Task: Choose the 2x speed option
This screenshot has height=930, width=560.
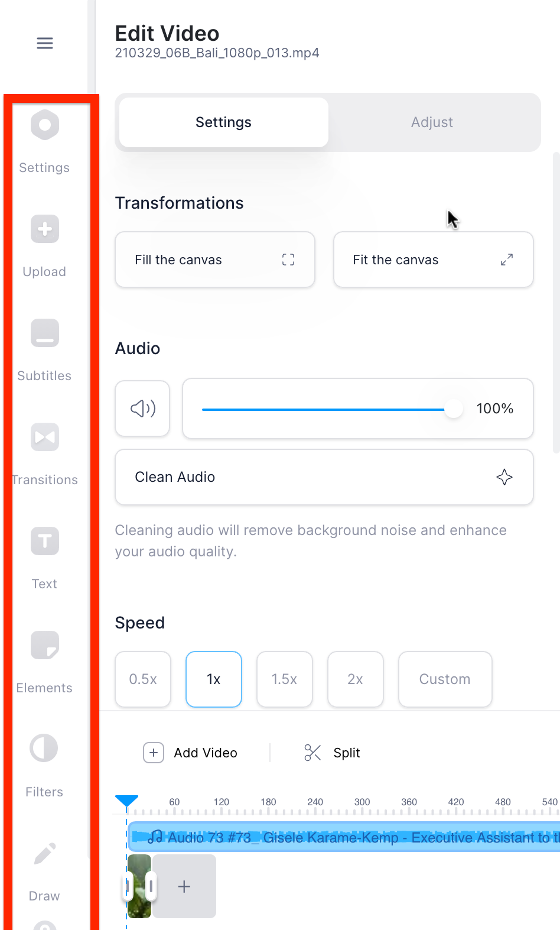Action: pos(356,679)
